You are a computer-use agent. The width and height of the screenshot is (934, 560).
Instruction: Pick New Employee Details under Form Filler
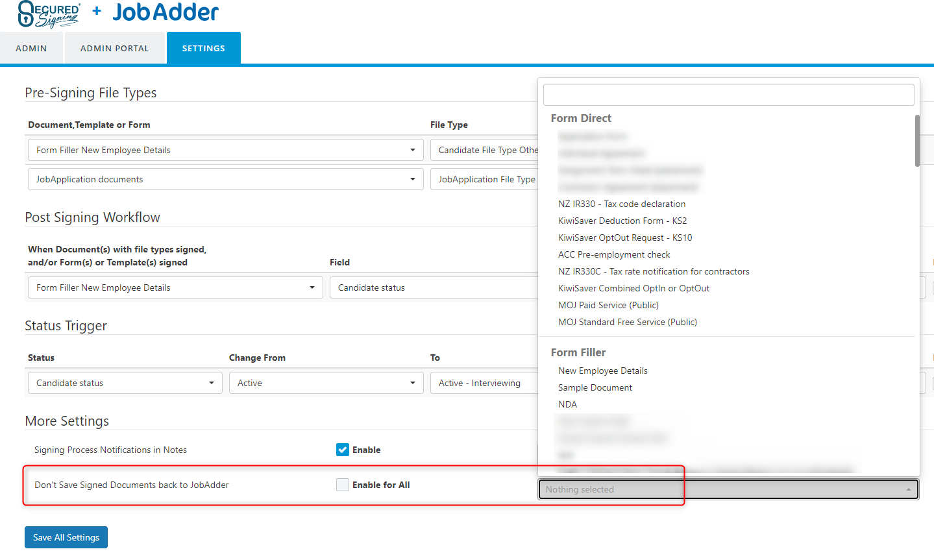click(602, 371)
